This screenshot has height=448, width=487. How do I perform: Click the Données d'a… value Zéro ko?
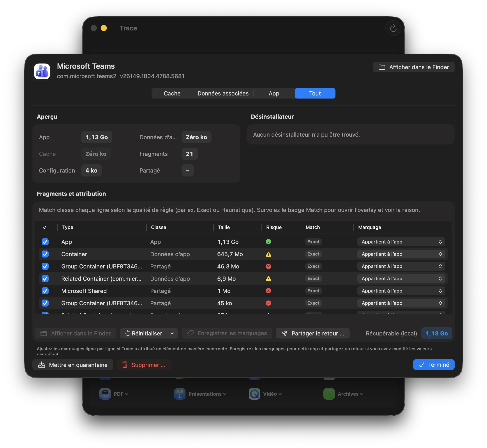coord(196,137)
